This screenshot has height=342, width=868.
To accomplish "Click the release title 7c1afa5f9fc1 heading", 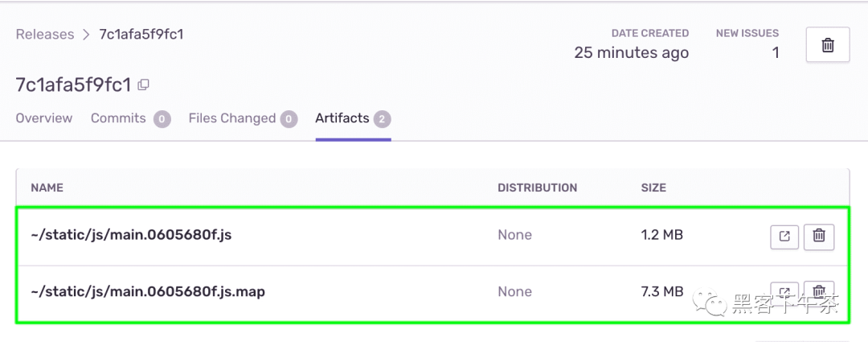I will pos(73,85).
